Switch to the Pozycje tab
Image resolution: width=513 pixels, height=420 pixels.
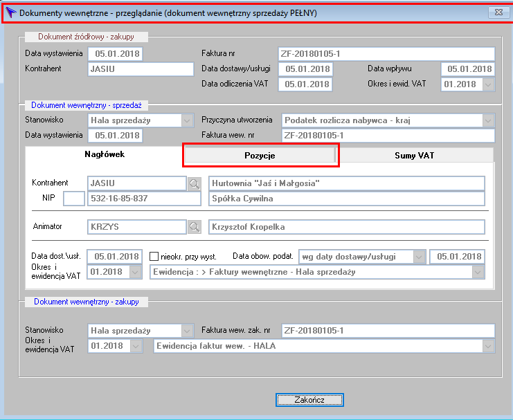260,156
